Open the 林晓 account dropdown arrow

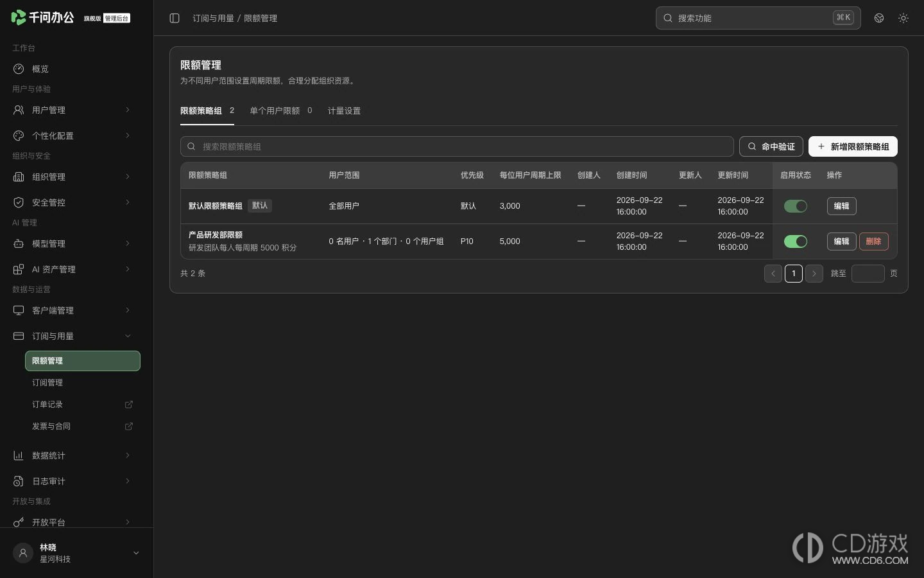coord(136,553)
